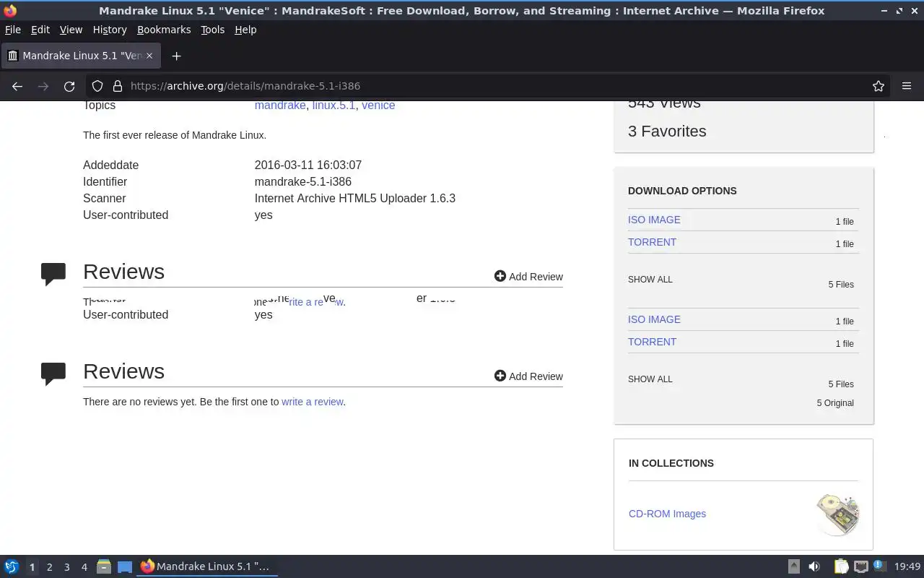The width and height of the screenshot is (924, 578).
Task: Go back to the previous page
Action: pos(17,86)
